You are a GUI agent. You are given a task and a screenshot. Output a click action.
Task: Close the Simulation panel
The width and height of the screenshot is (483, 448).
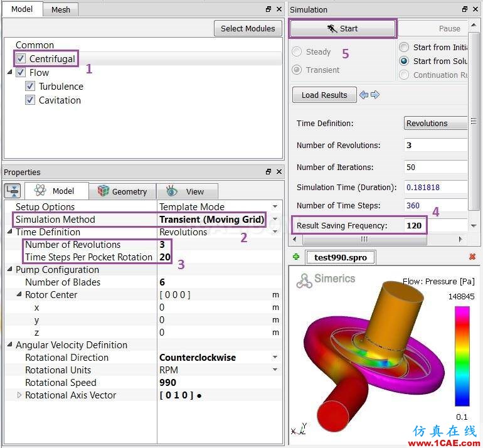click(x=475, y=9)
